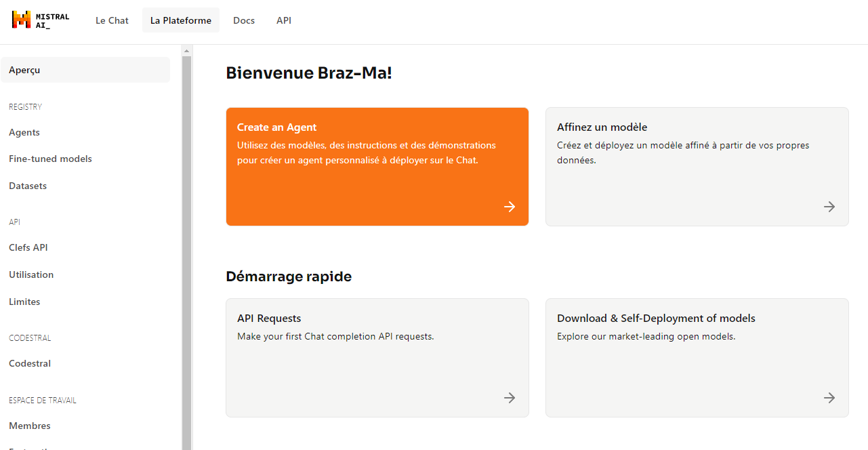Switch to Le Chat
This screenshot has width=868, height=450.
112,20
